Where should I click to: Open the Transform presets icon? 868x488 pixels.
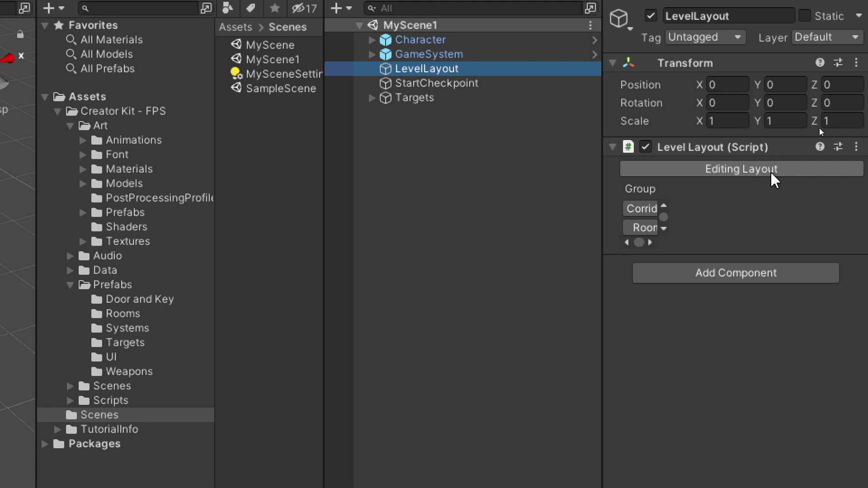click(839, 63)
